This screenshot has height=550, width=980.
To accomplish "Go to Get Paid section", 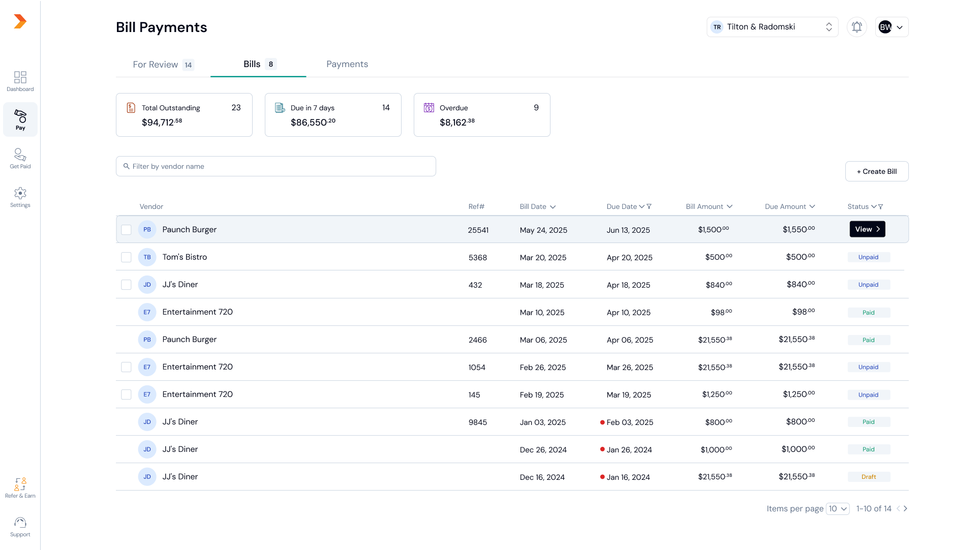I will 20,158.
